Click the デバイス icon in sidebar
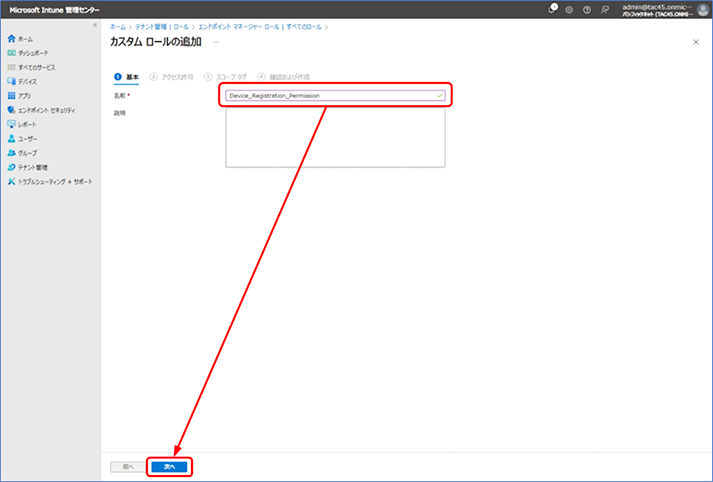 pos(11,81)
